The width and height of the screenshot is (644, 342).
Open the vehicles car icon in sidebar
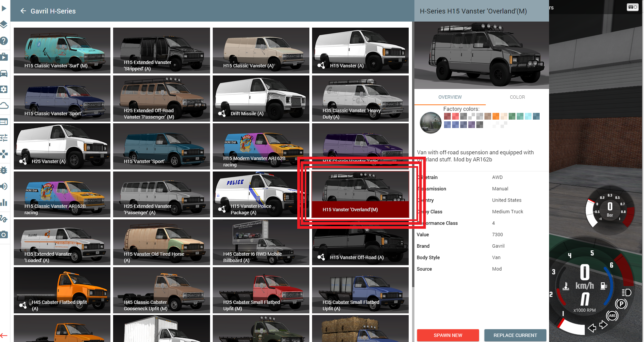coord(4,73)
